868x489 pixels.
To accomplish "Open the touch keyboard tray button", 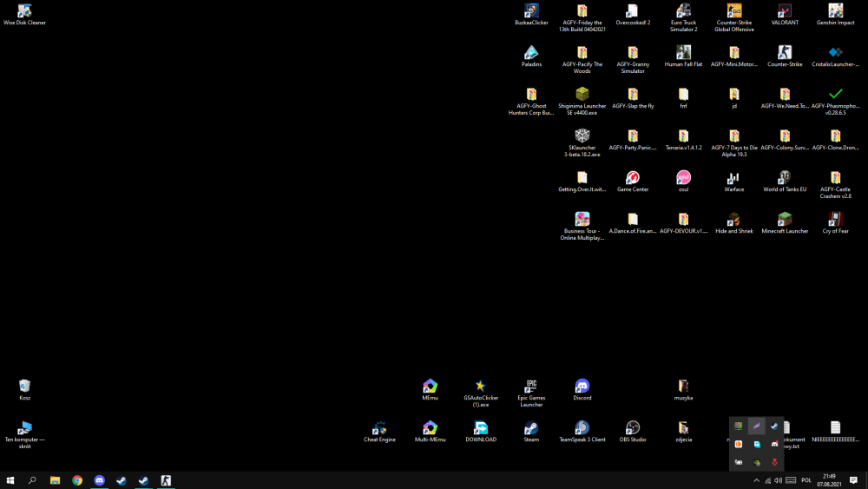I will click(x=791, y=480).
